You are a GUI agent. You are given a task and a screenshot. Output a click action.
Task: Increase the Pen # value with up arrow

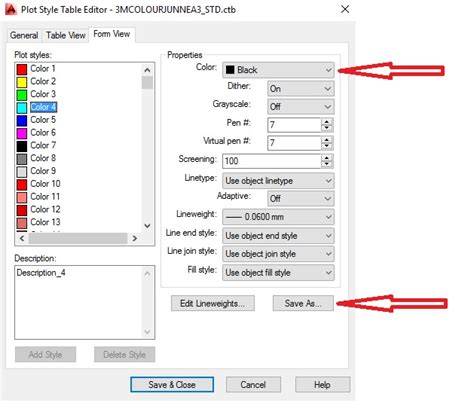pos(327,122)
